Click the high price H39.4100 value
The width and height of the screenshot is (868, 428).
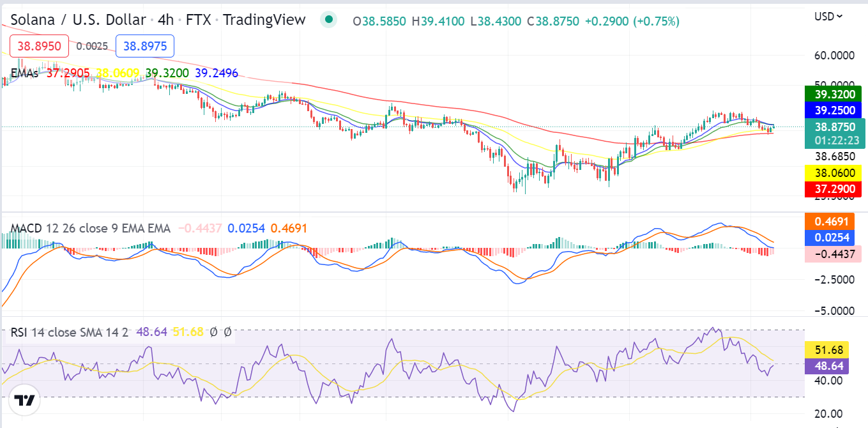click(x=438, y=21)
